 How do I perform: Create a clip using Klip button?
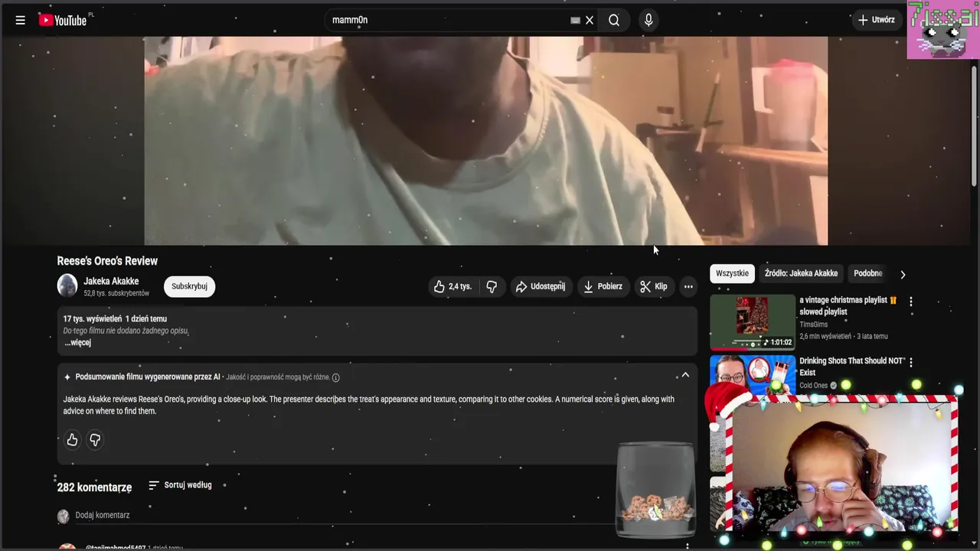click(x=654, y=286)
